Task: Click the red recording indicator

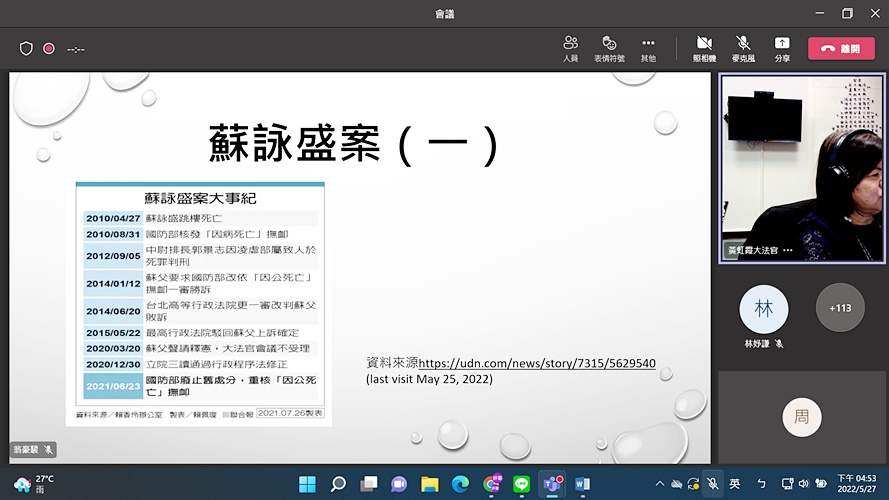Action: [x=49, y=48]
